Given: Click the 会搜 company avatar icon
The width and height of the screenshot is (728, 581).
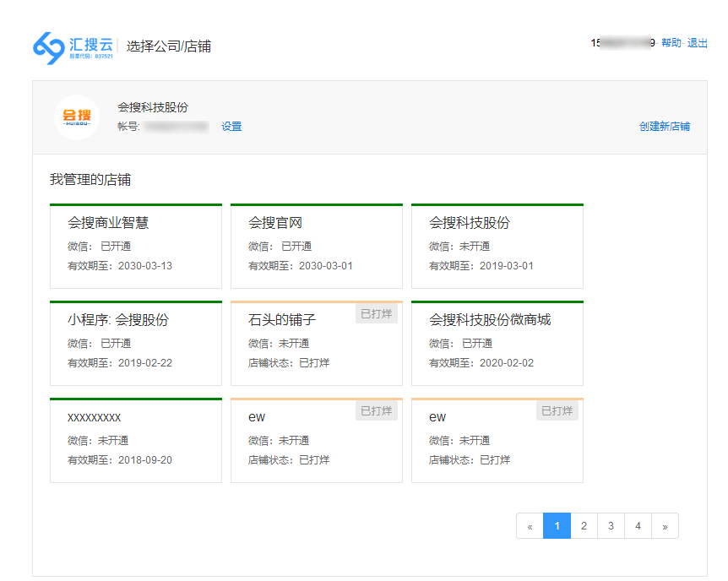Looking at the screenshot, I should pos(78,117).
